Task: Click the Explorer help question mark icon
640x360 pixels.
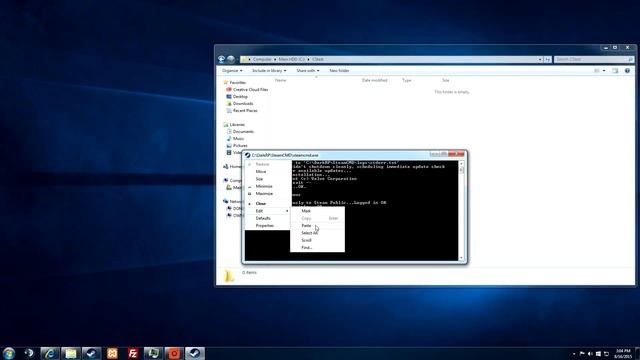Action: click(627, 71)
